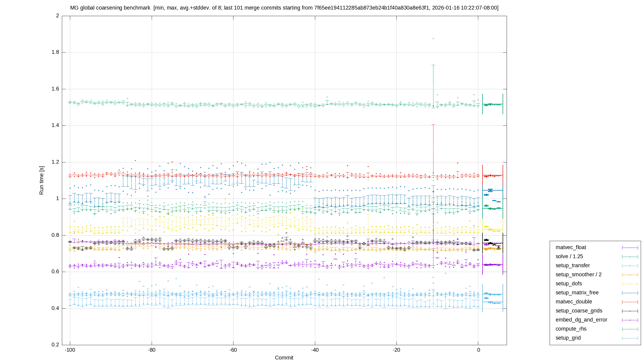644x362 pixels.
Task: Select setup_smoother / 2 legend entry
Action: tap(597, 275)
